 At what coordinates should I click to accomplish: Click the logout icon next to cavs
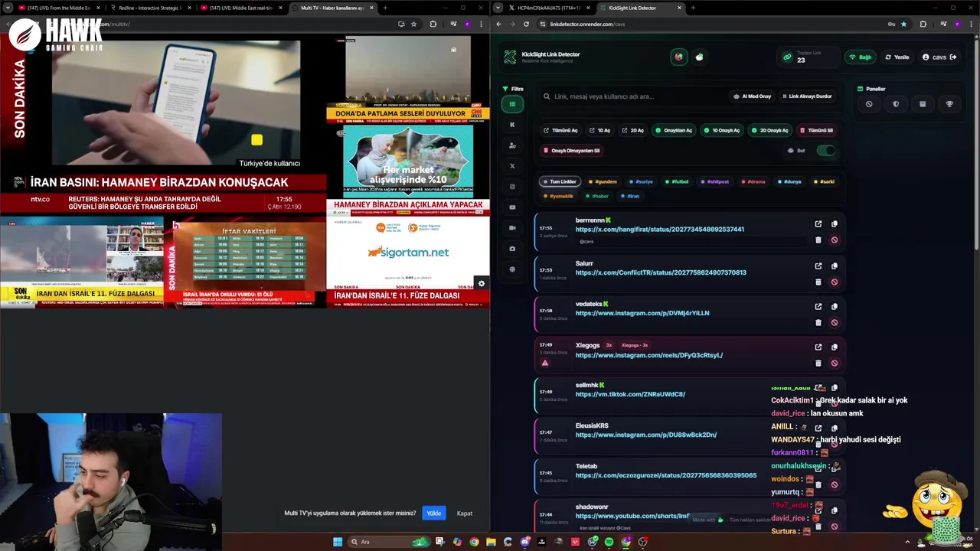click(953, 57)
